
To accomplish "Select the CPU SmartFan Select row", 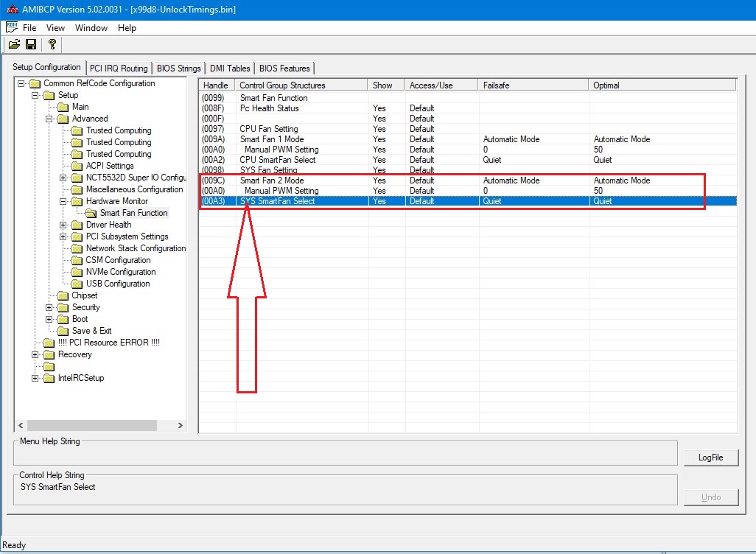I will point(468,160).
